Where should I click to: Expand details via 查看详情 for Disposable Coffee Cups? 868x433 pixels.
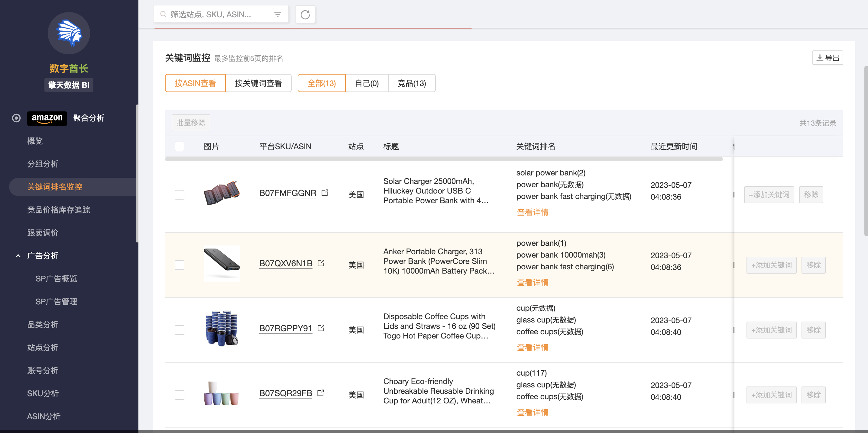click(533, 348)
